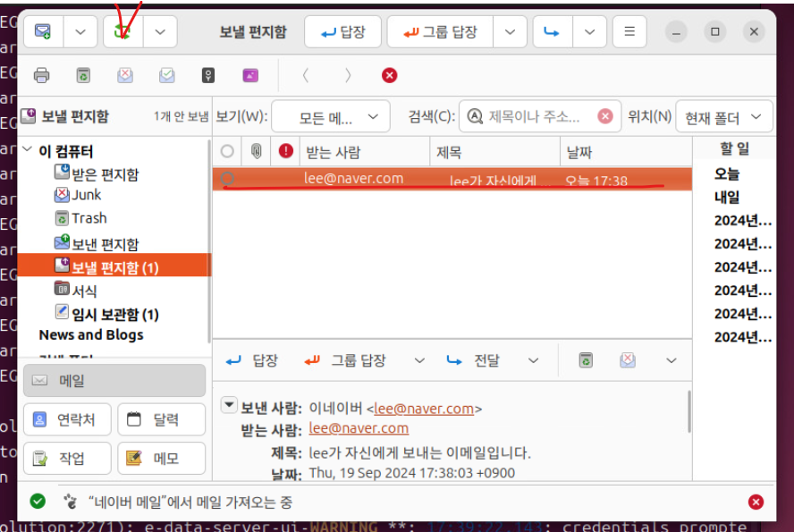Screen dimensions: 794x532
Task: Click recipient link lee@naver.com in 받는 사람
Action: pyautogui.click(x=359, y=428)
